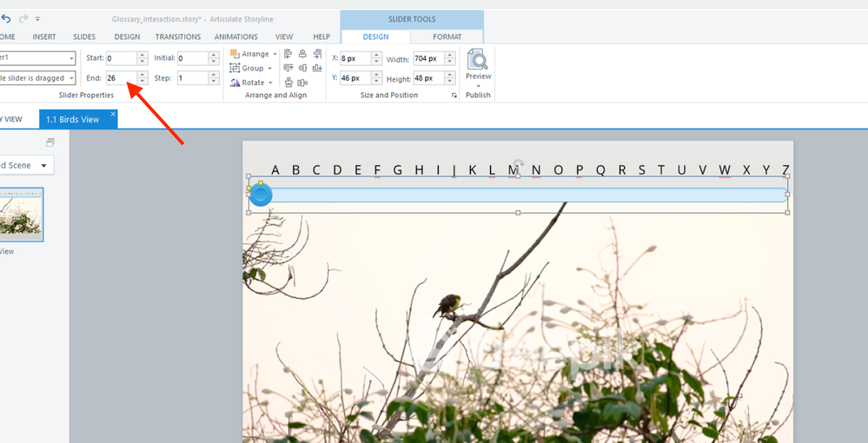Select the Slider Tools FORMAT tab
The height and width of the screenshot is (443, 868).
click(x=447, y=36)
